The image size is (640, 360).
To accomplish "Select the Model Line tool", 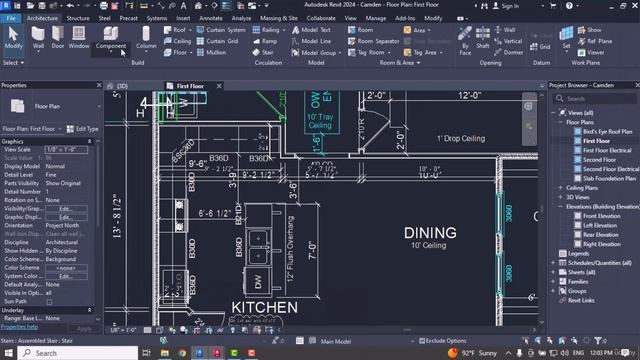I will (x=311, y=41).
